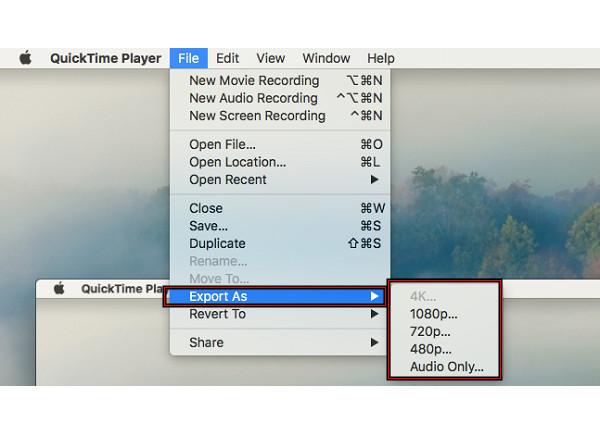Select Close in the File menu
The height and width of the screenshot is (434, 600).
[207, 209]
